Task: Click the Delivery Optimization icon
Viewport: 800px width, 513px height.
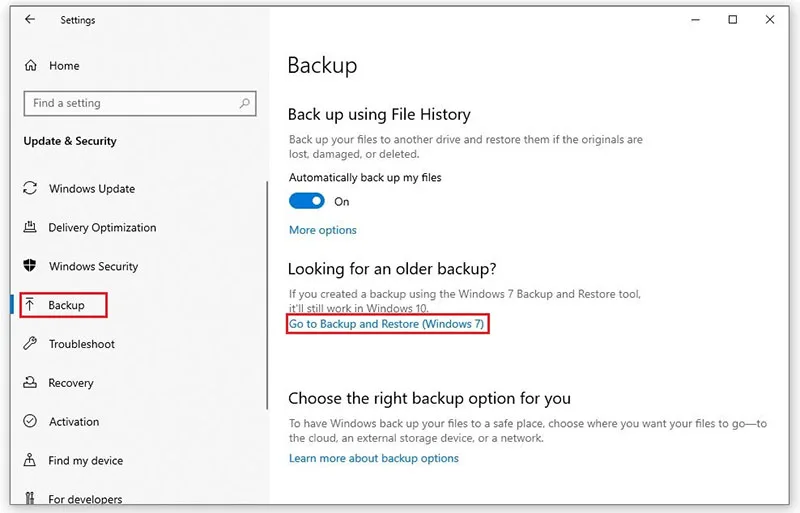Action: [30, 227]
